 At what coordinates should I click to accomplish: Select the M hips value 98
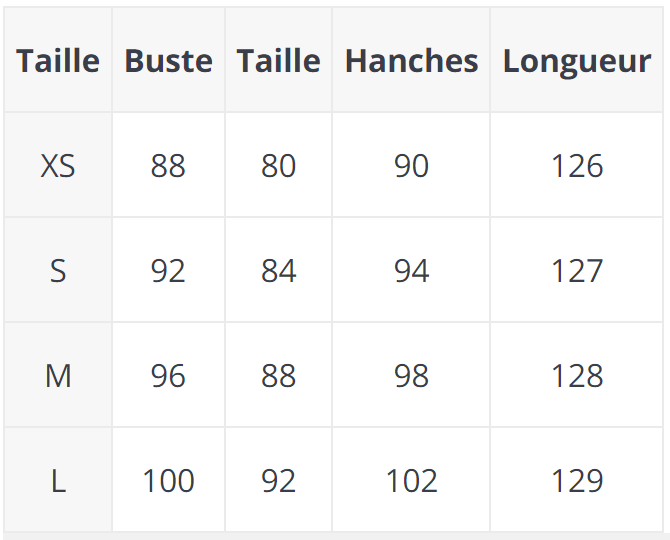click(x=411, y=376)
